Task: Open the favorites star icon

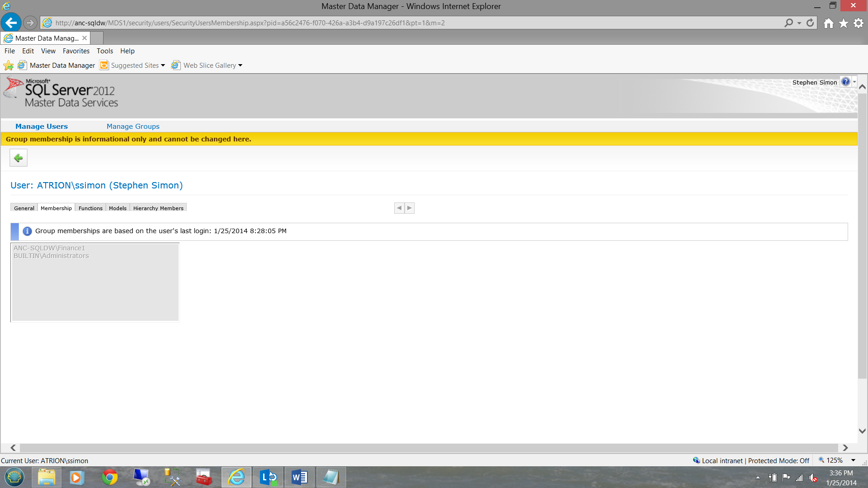Action: 844,23
